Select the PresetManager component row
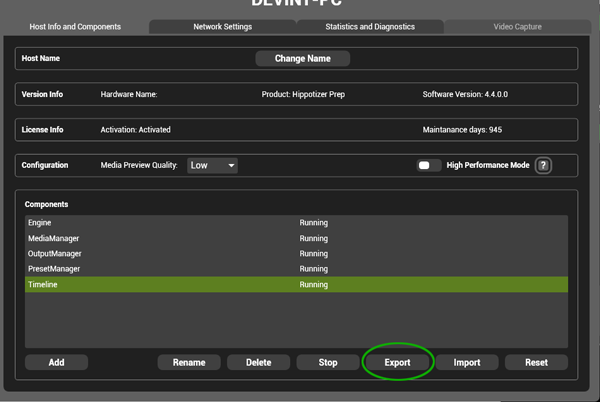Image resolution: width=600 pixels, height=402 pixels. [297, 269]
